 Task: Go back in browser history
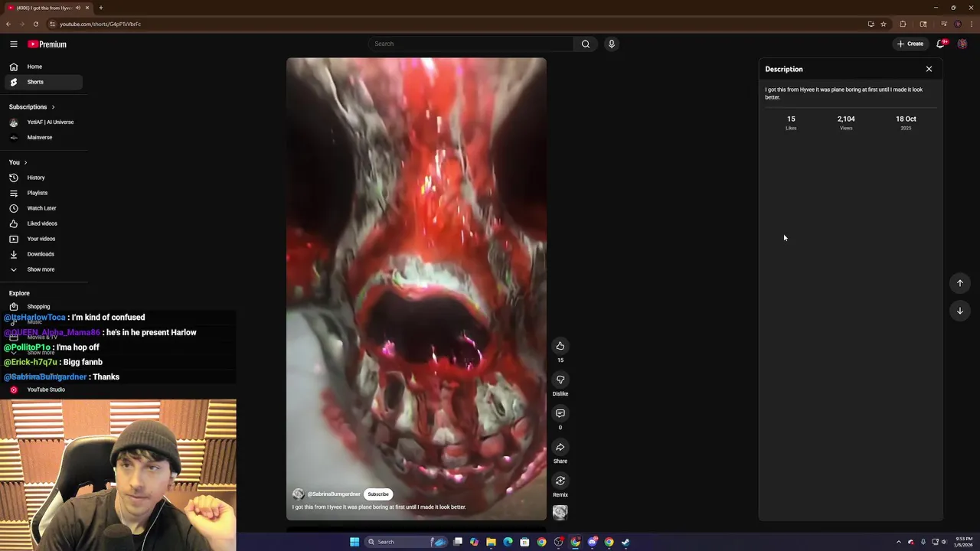8,24
